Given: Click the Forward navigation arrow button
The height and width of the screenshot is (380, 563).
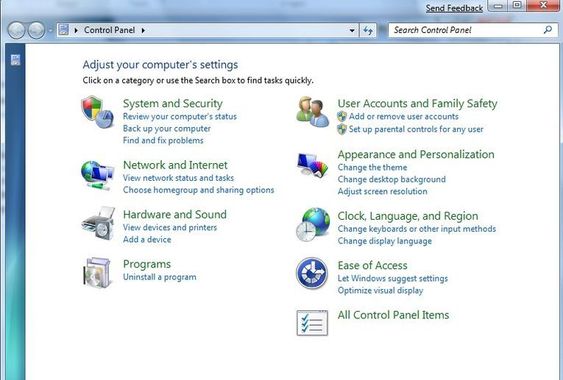Looking at the screenshot, I should [36, 30].
